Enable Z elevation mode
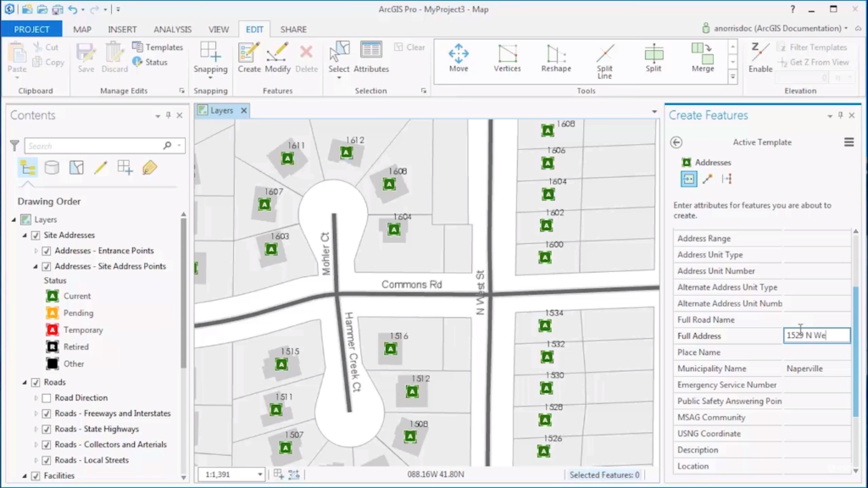This screenshot has width=868, height=488. pyautogui.click(x=760, y=58)
